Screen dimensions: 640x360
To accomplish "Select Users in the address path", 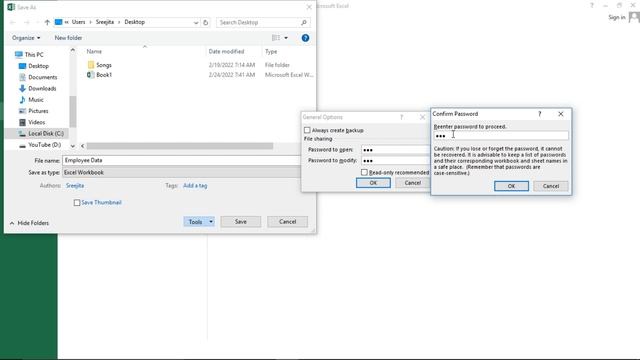I will (x=78, y=22).
